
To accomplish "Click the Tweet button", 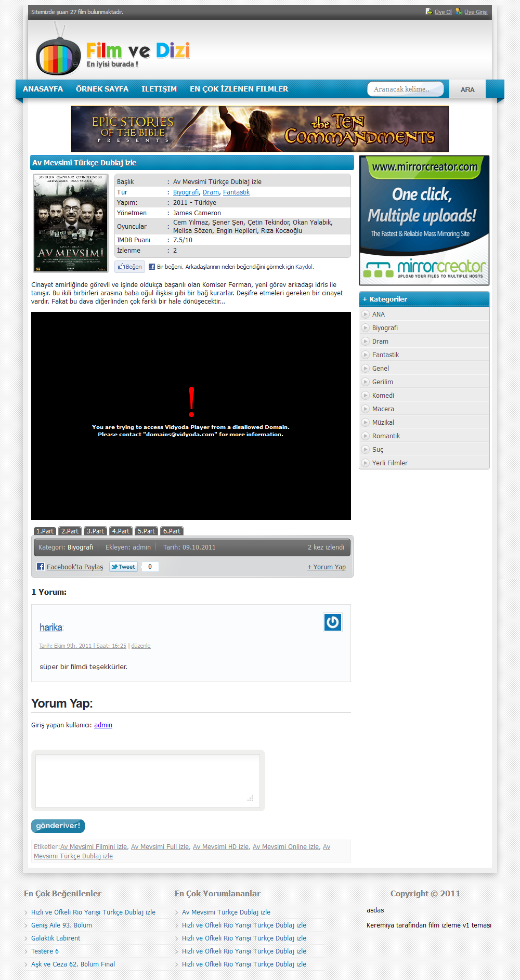I will [x=123, y=567].
